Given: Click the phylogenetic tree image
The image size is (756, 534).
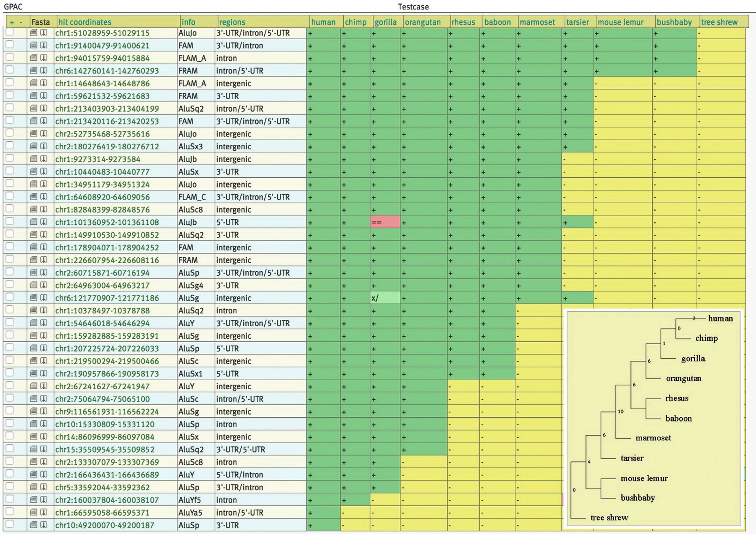Looking at the screenshot, I should pos(654,418).
